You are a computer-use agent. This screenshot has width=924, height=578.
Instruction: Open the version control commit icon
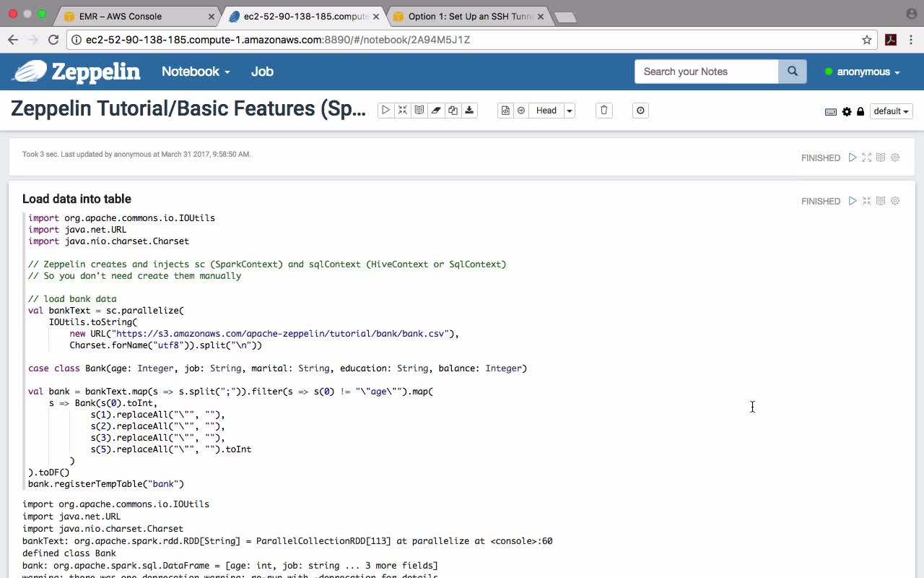(505, 111)
